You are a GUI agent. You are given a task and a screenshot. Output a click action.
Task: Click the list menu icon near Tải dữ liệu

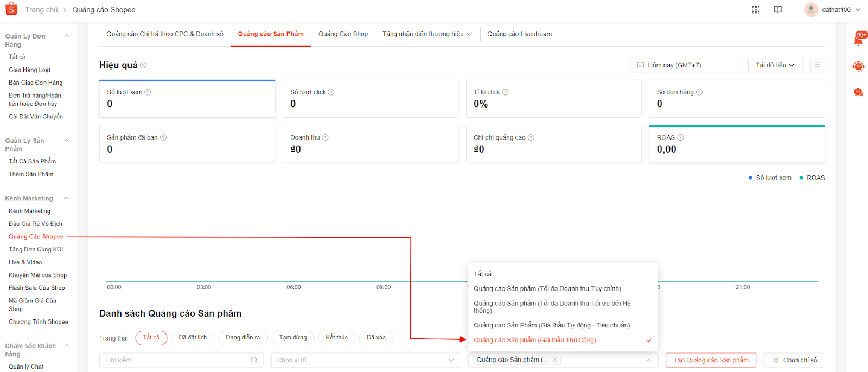[x=817, y=65]
